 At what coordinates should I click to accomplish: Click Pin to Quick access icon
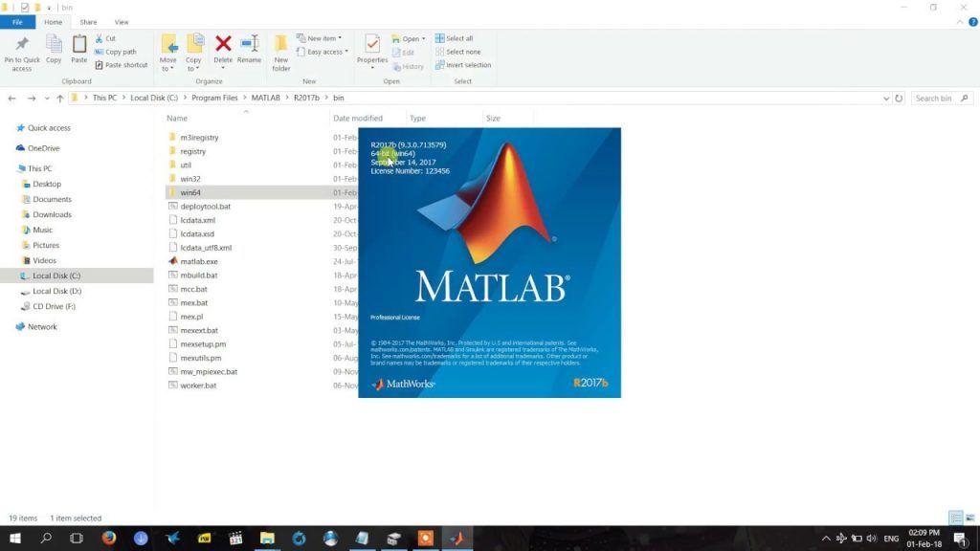22,44
